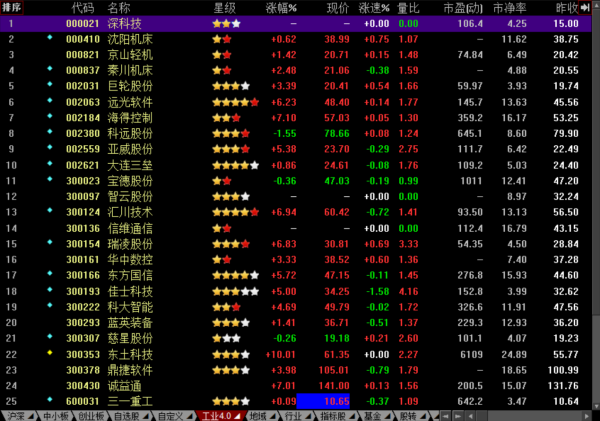Viewport: 600px width, 421px height.
Task: Sort by the 市净率 column header
Action: coord(510,8)
